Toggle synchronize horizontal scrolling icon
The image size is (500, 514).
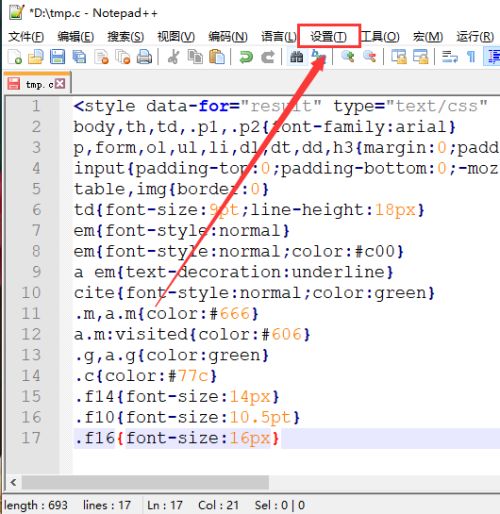click(x=420, y=57)
